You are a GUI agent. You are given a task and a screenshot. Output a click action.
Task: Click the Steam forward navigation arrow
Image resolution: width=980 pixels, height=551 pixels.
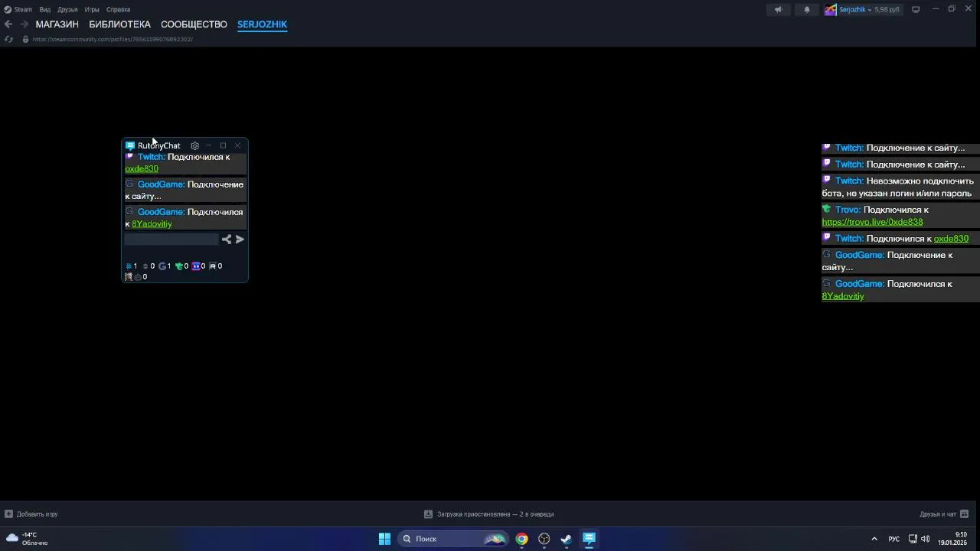tap(24, 24)
